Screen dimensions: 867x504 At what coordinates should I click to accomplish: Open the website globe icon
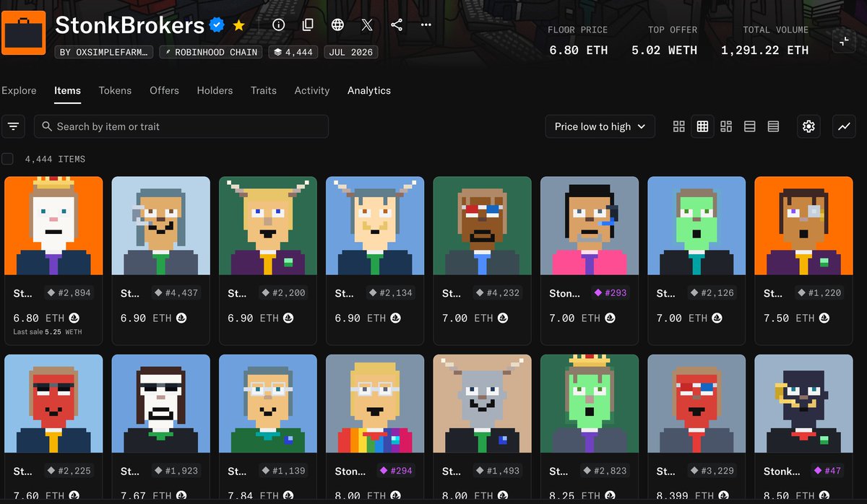[x=337, y=25]
